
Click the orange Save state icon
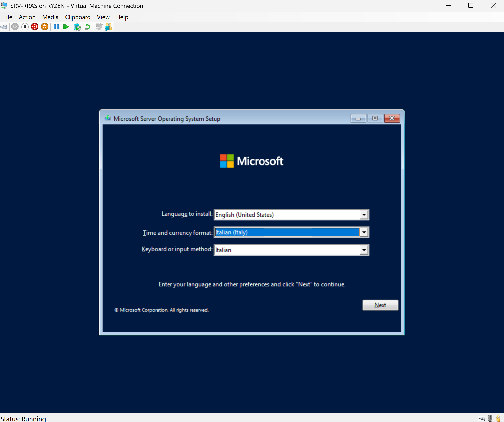(x=45, y=27)
